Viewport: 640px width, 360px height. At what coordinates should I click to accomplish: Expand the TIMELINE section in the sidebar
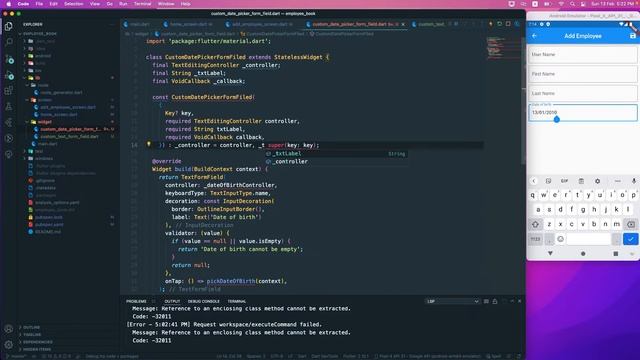pyautogui.click(x=31, y=335)
